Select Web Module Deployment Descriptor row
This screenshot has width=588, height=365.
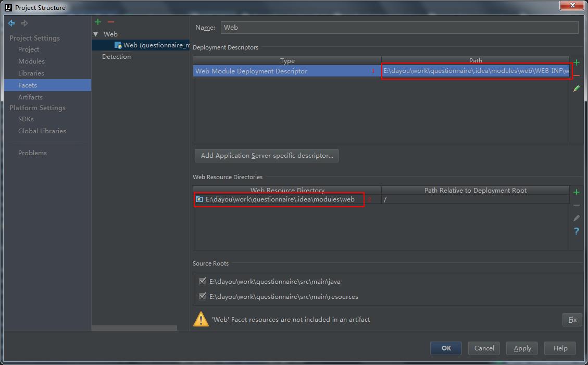point(381,71)
